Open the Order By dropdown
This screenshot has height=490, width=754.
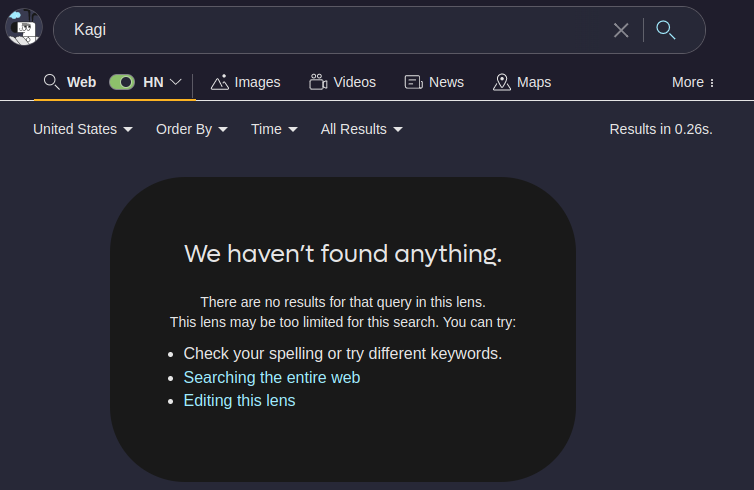click(192, 129)
